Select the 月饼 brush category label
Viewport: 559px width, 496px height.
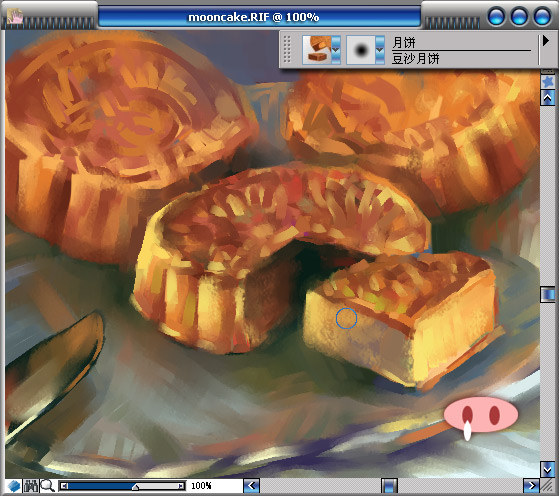[x=404, y=43]
